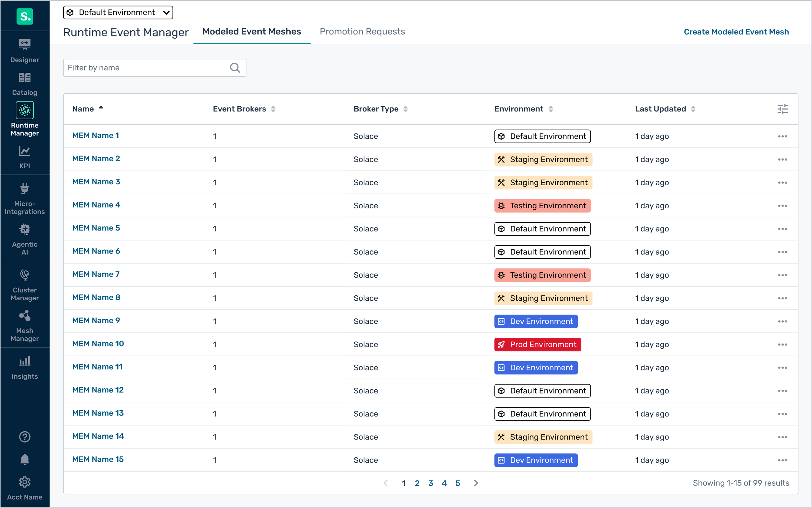The height and width of the screenshot is (508, 812).
Task: Click Create Modeled Event Mesh
Action: coord(736,32)
